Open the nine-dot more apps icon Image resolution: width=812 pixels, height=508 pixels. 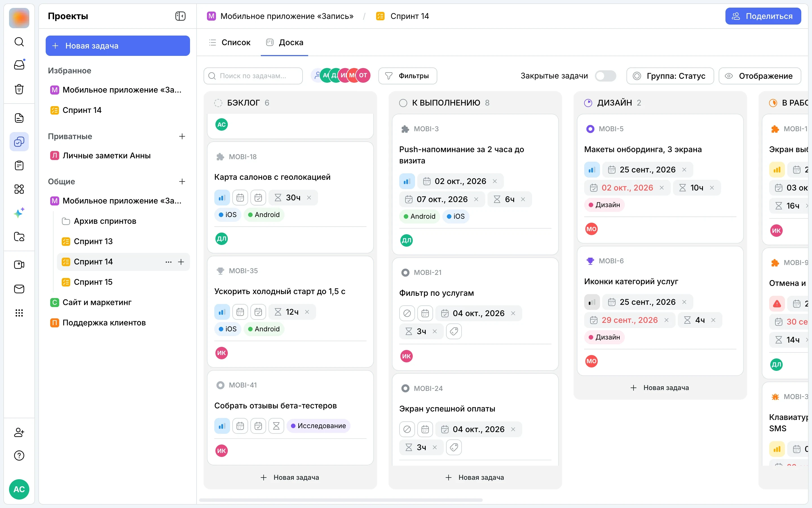[x=19, y=313]
